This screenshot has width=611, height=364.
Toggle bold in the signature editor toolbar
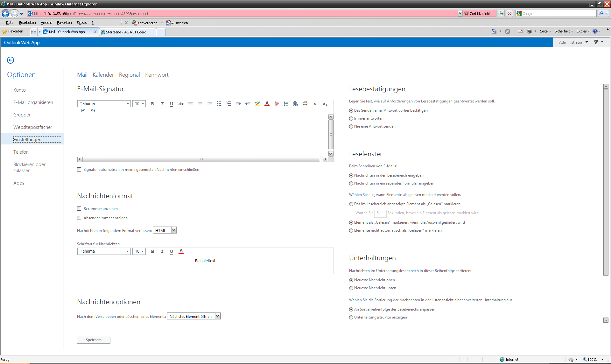click(x=152, y=104)
